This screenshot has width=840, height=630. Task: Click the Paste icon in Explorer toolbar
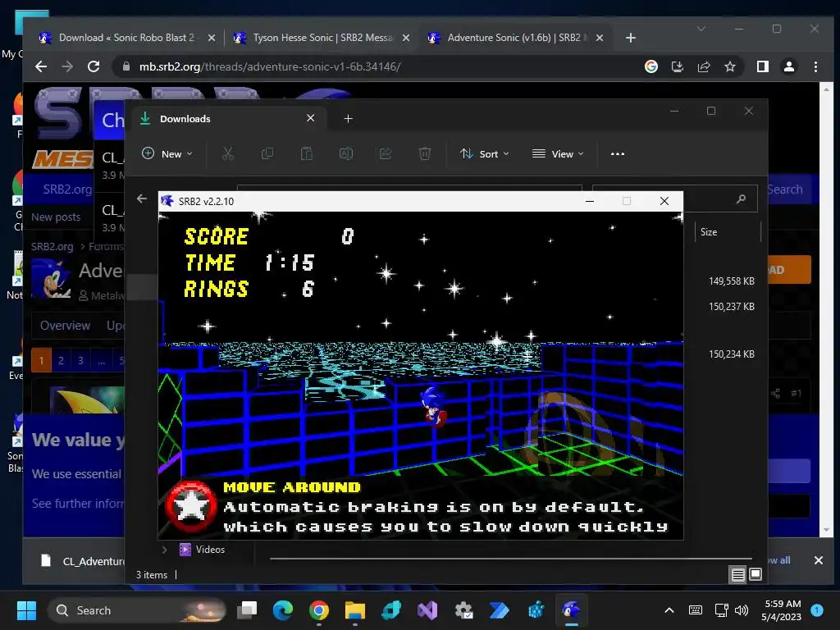coord(307,154)
